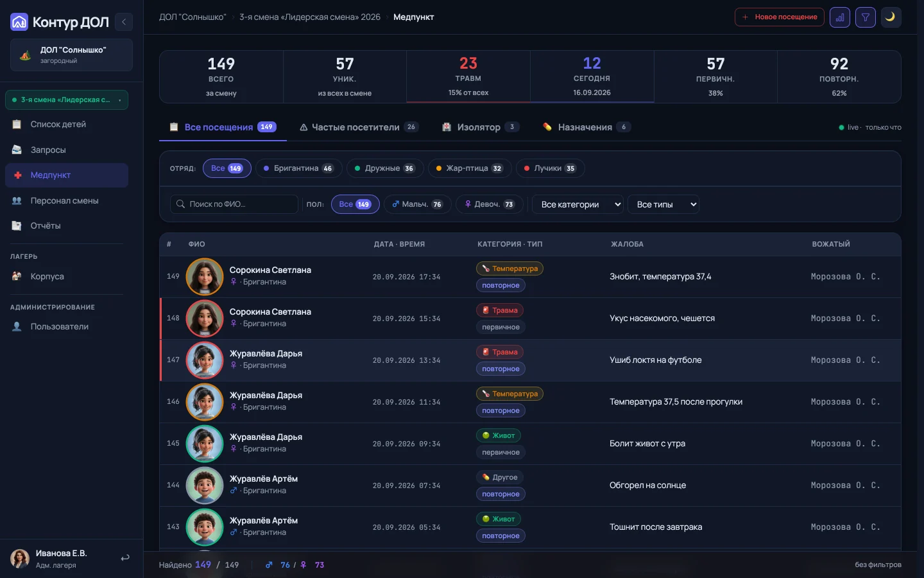Select the Все посещения tab
Image resolution: width=924 pixels, height=578 pixels.
tap(223, 127)
